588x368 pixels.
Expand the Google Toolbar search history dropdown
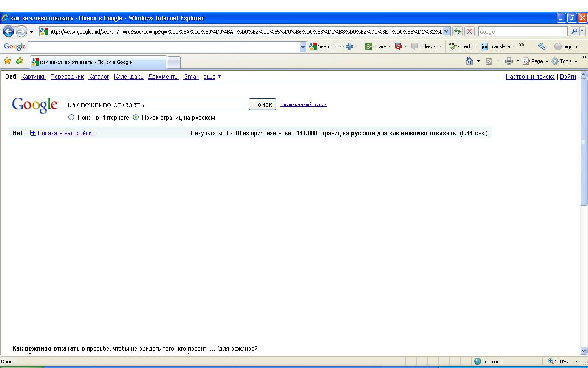coord(303,46)
